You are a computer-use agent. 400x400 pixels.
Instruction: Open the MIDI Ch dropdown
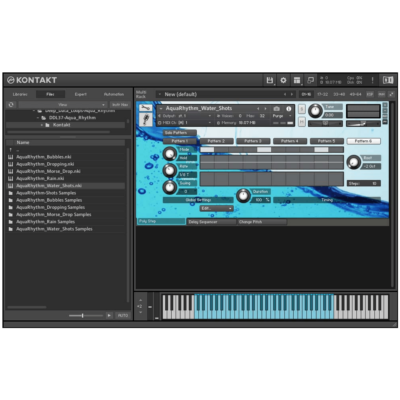(x=184, y=123)
